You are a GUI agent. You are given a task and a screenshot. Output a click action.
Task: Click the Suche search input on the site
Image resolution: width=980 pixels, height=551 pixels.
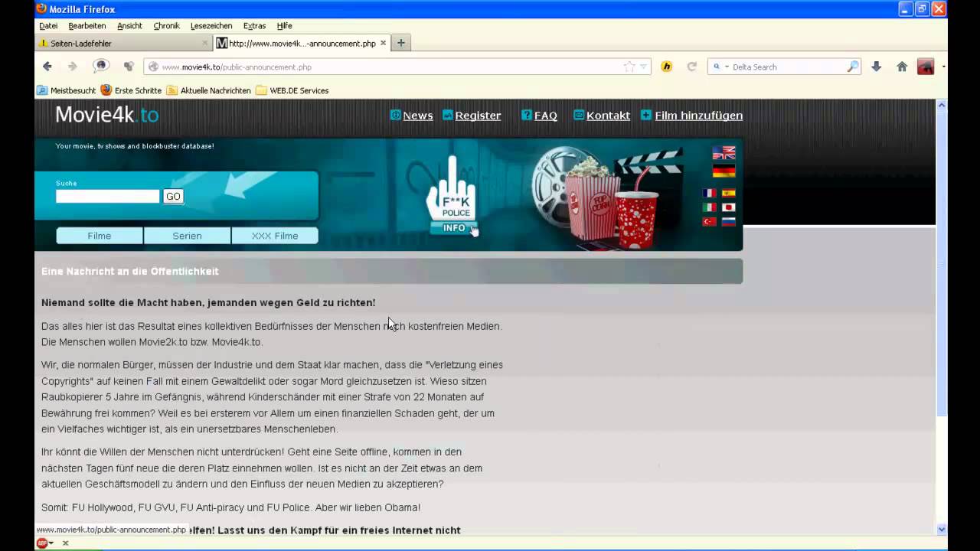coord(107,197)
